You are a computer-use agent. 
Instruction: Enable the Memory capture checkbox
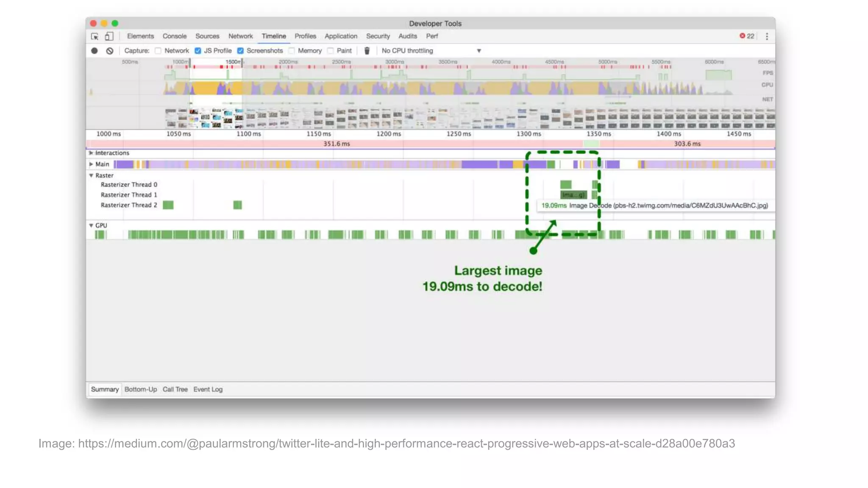pos(292,51)
